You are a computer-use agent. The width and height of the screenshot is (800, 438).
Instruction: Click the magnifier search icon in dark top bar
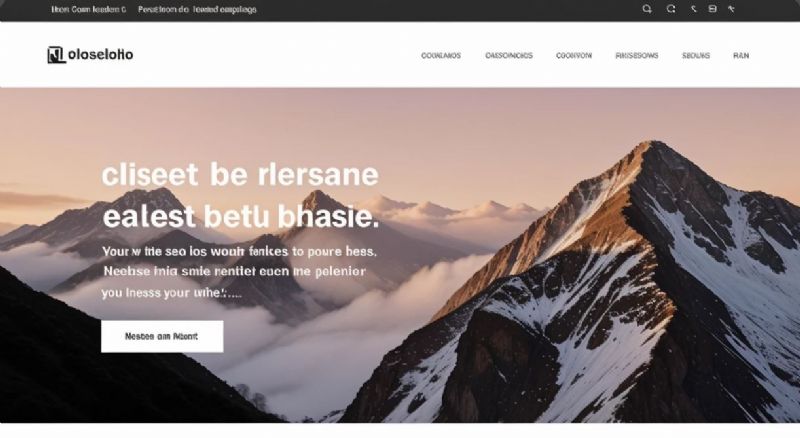[647, 9]
